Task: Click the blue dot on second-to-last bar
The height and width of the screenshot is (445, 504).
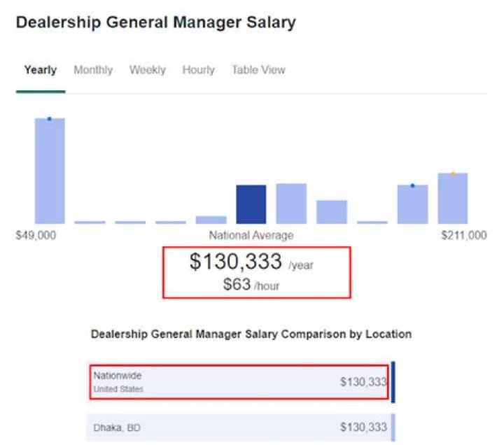Action: (413, 185)
